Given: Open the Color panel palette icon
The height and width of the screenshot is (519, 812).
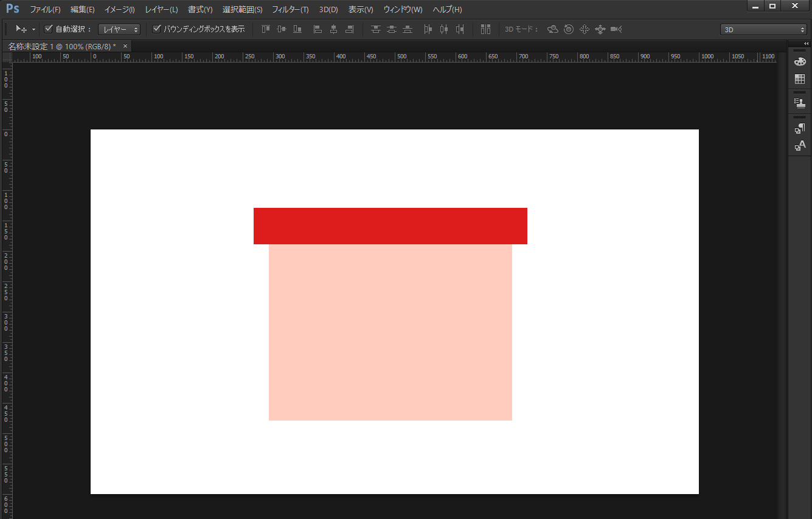Looking at the screenshot, I should coord(799,62).
